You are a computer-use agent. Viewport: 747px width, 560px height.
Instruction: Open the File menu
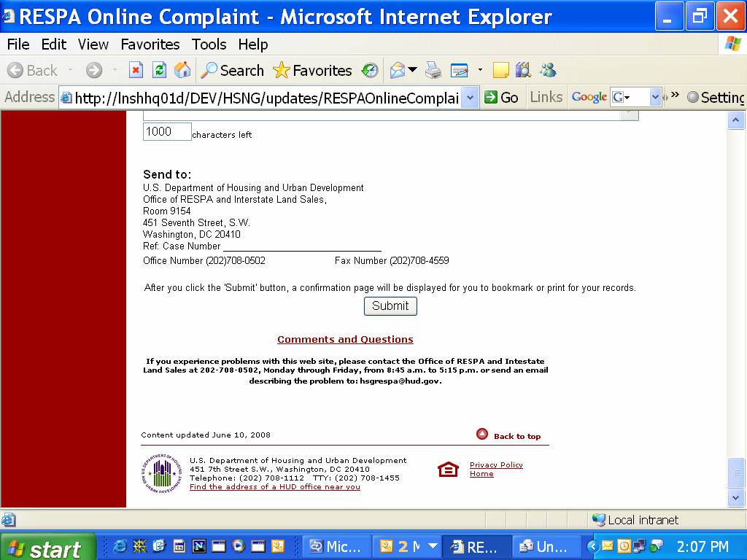tap(18, 44)
